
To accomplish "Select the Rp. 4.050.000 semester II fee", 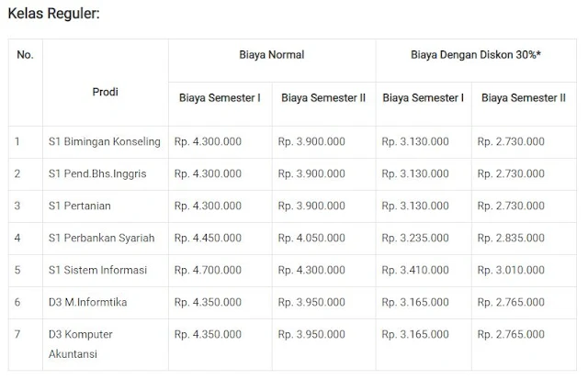I will (x=311, y=239).
